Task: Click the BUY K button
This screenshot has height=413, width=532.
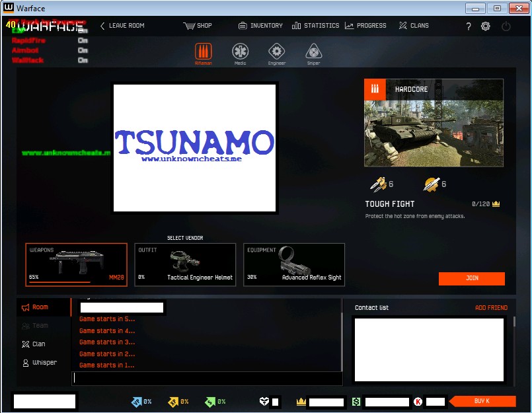Action: coord(482,401)
